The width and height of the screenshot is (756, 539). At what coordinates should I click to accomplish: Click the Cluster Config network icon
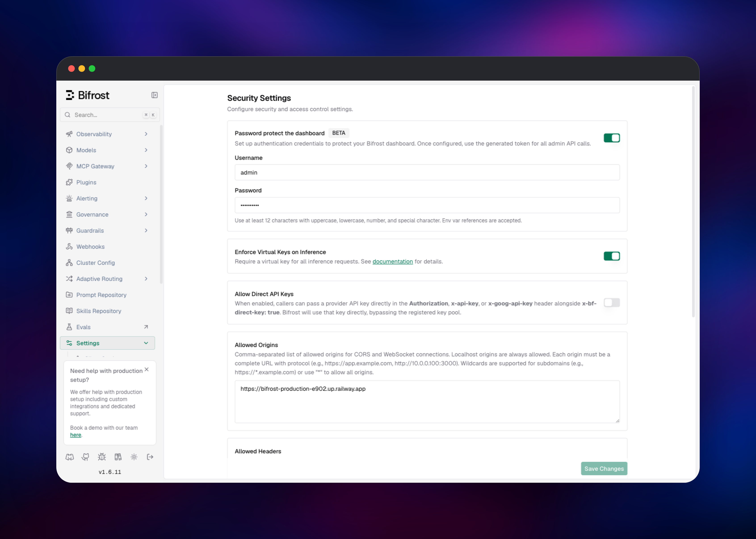(x=69, y=263)
